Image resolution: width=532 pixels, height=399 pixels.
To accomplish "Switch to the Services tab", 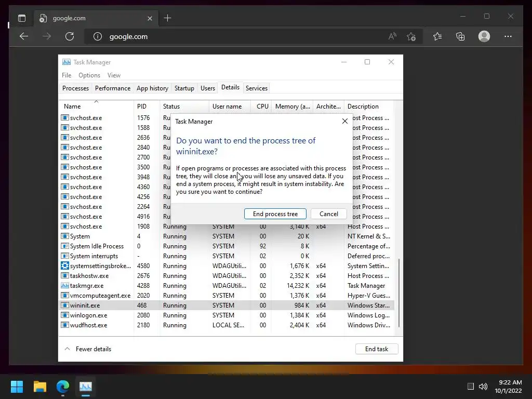I will tap(257, 88).
